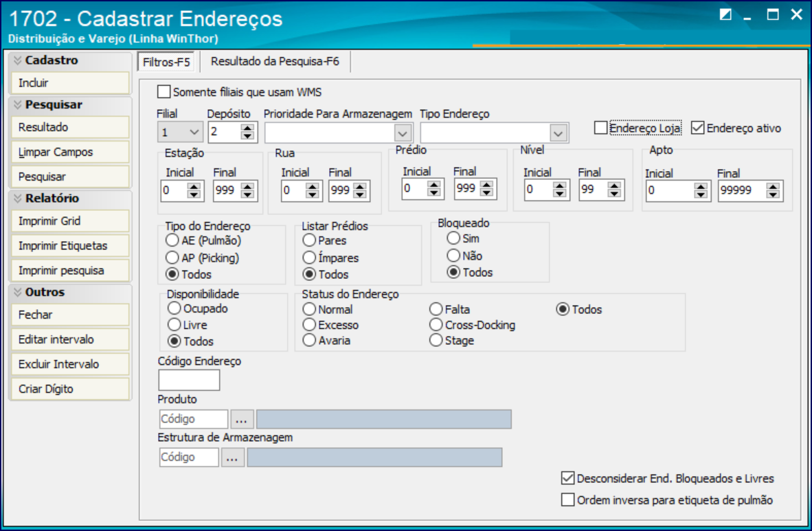Click the Nível Final spinner arrows

coord(614,190)
